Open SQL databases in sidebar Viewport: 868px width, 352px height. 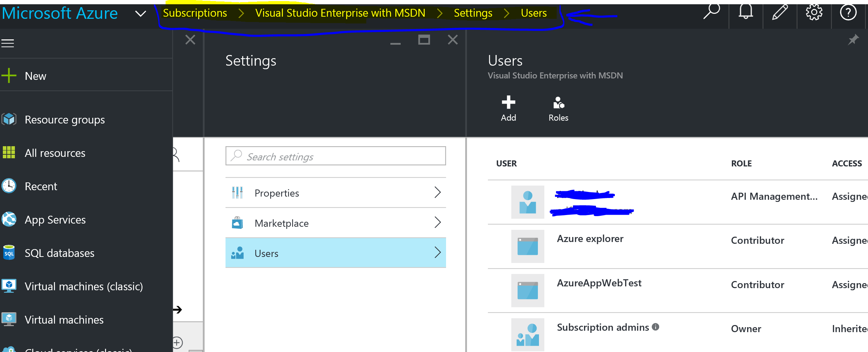click(x=60, y=253)
